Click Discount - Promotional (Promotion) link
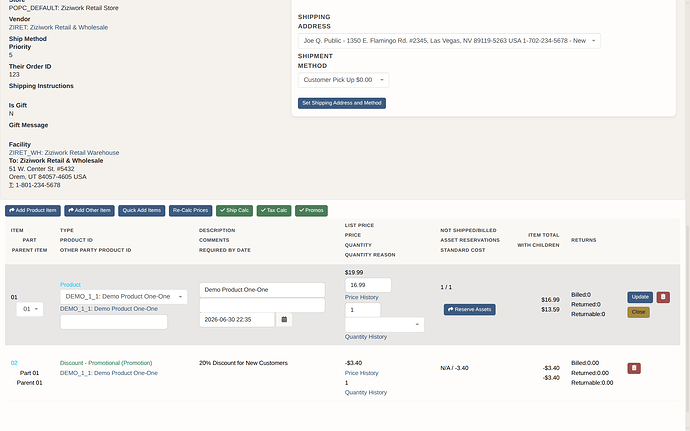This screenshot has width=690, height=431. [106, 363]
